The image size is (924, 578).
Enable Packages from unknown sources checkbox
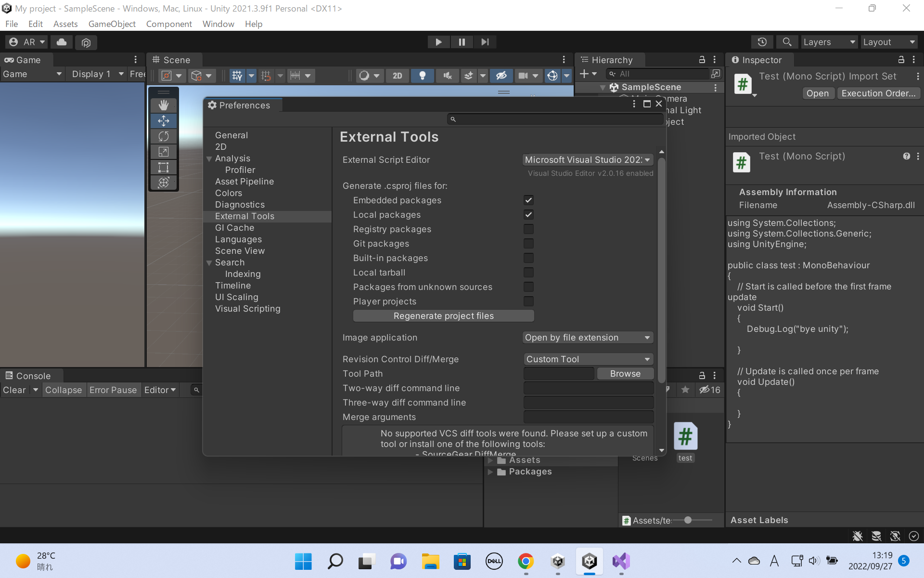(x=528, y=287)
